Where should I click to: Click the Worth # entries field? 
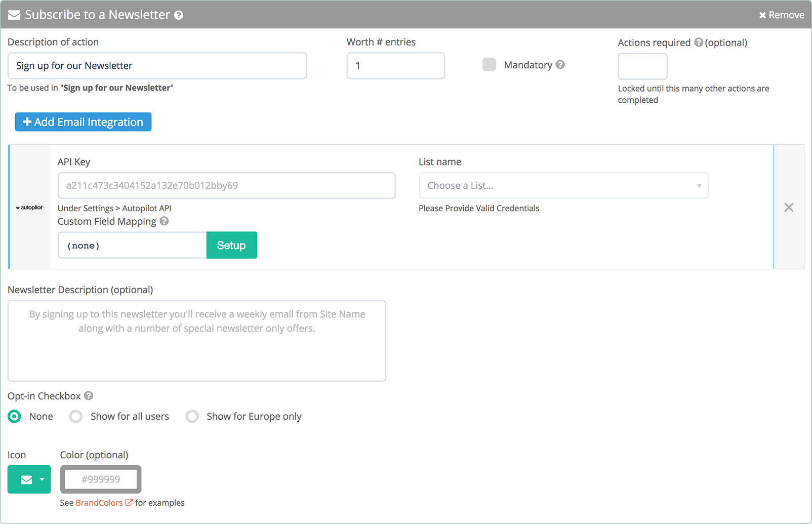point(395,66)
